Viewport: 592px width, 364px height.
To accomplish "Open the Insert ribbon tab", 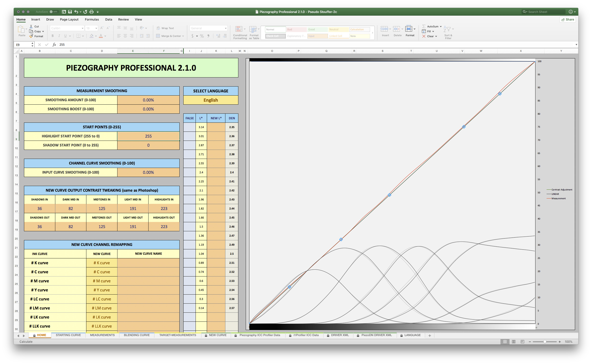I will coord(36,19).
